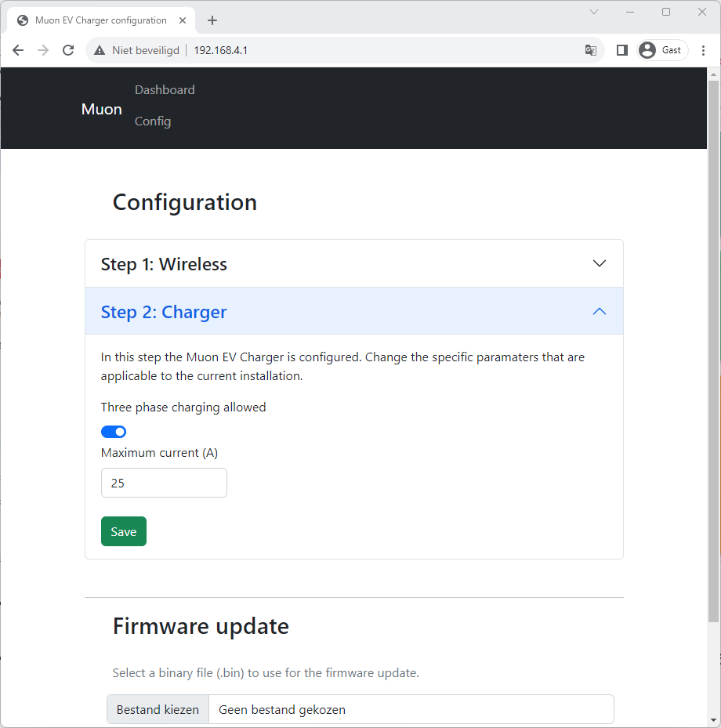721x728 pixels.
Task: Open the translate page icon
Action: coord(590,50)
